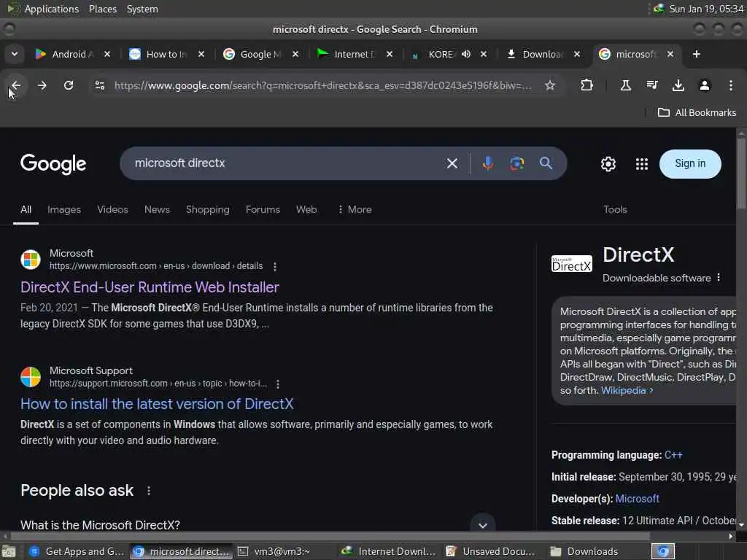Open the Wikipedia link in DirectX panel
Screen dimensions: 747x560
click(627, 391)
